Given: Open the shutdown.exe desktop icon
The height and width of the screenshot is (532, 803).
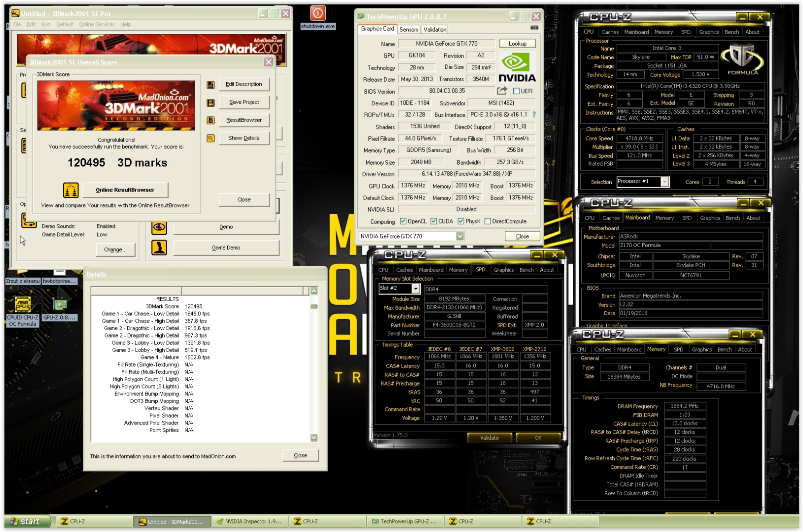Looking at the screenshot, I should pyautogui.click(x=318, y=17).
